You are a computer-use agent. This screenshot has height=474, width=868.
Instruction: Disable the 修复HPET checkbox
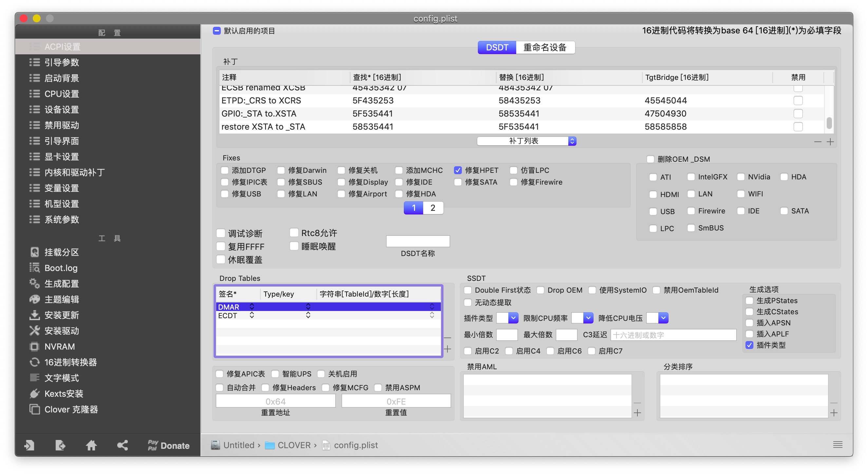458,170
